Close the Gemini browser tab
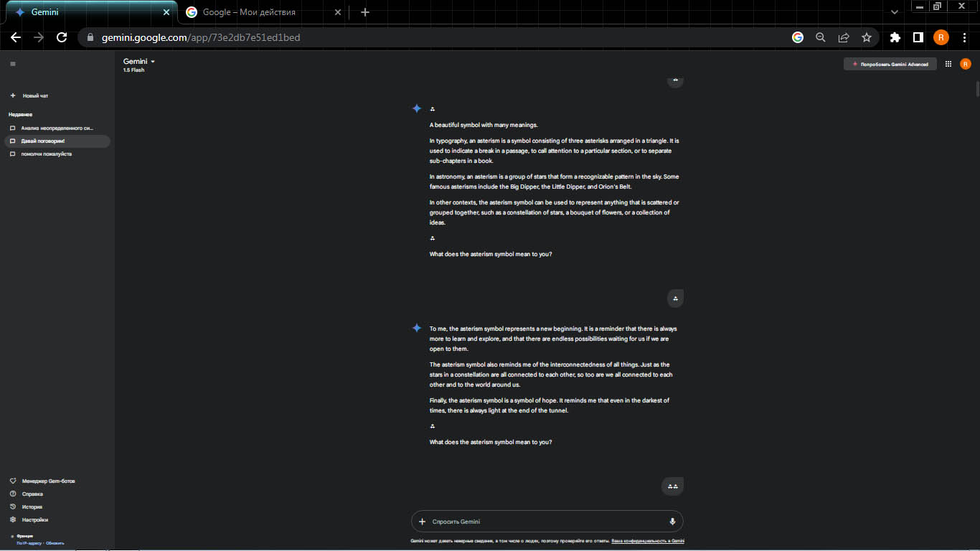The image size is (980, 551). pyautogui.click(x=166, y=12)
